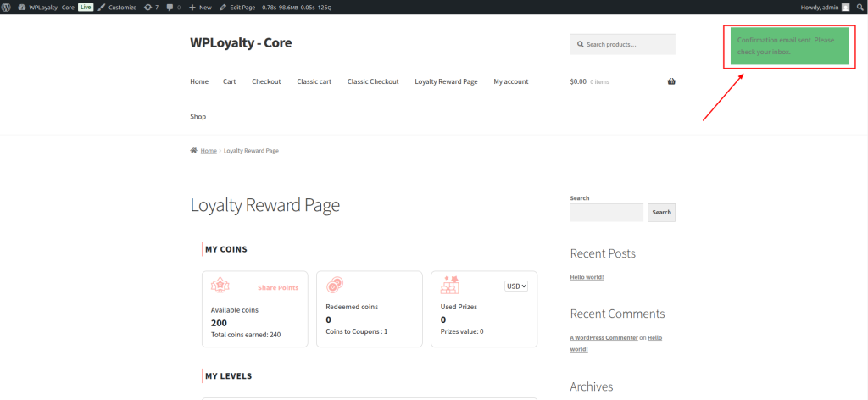The image size is (868, 400).
Task: Open the comments bubble icon in admin bar
Action: click(173, 7)
